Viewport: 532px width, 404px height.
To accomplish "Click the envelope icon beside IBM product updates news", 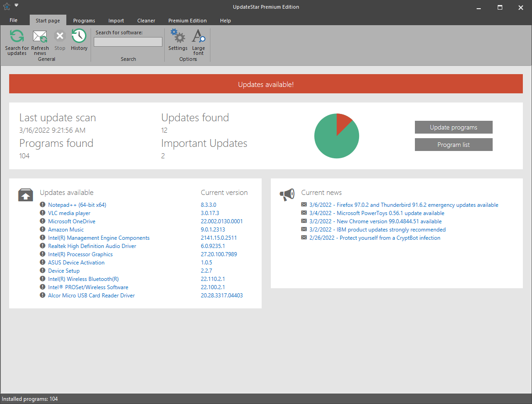I will click(x=304, y=230).
